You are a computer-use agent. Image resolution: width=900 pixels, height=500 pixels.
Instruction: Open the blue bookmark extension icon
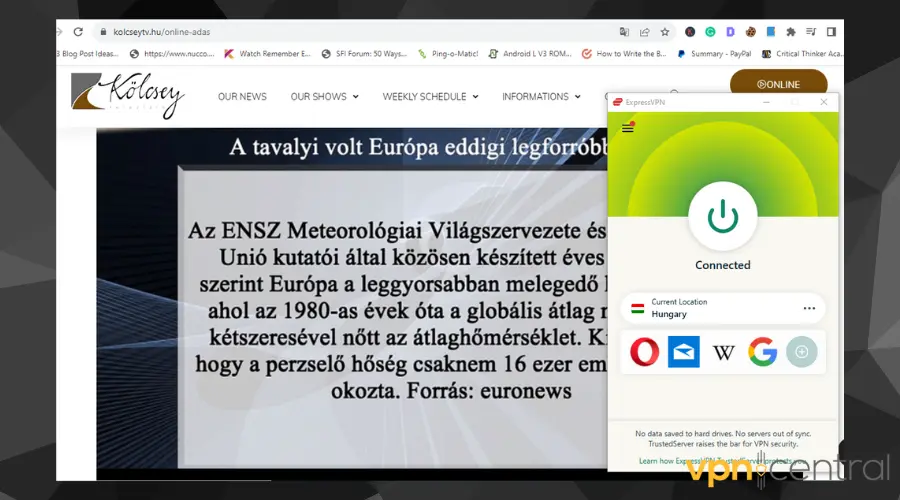point(771,32)
